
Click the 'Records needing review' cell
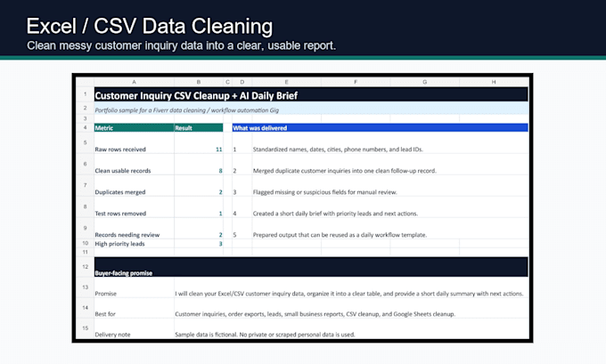tap(134, 229)
